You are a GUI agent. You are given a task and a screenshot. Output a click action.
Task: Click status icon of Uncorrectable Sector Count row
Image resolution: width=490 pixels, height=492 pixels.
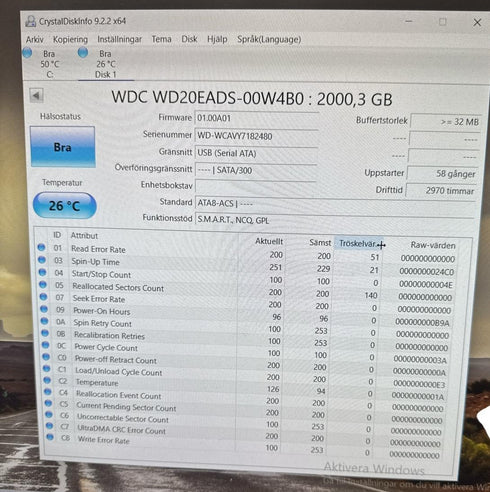point(49,415)
